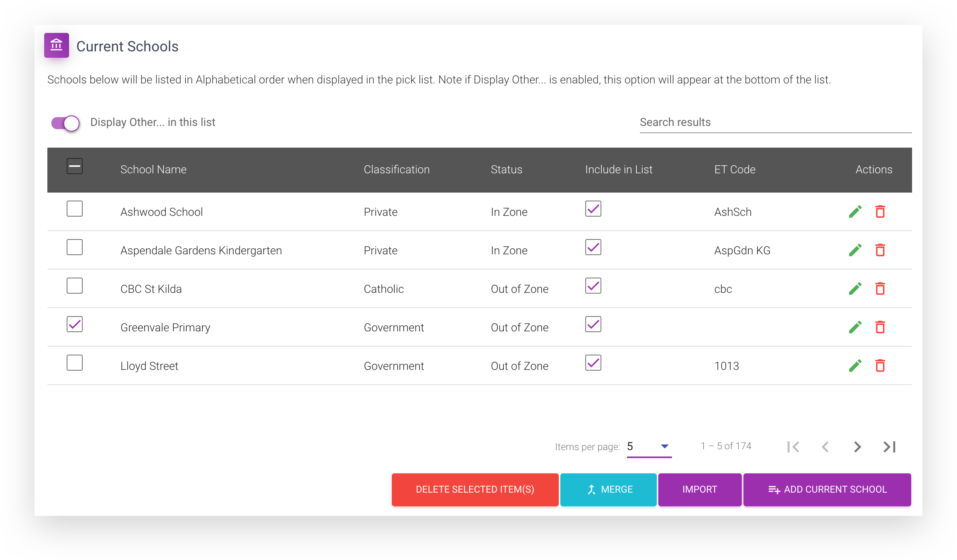Jump to the last page of results
957x560 pixels.
889,446
